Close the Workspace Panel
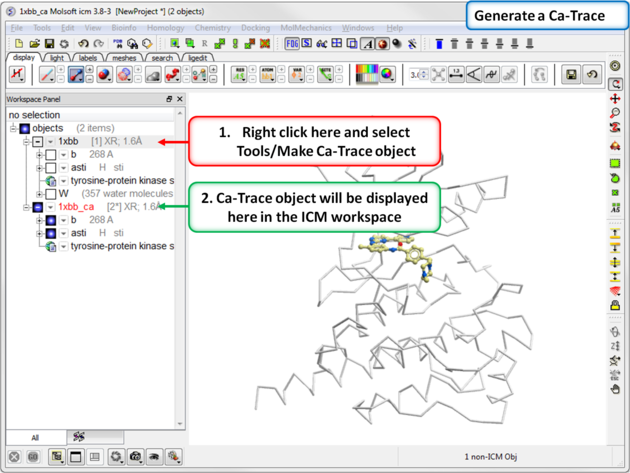This screenshot has height=473, width=630. click(x=180, y=100)
